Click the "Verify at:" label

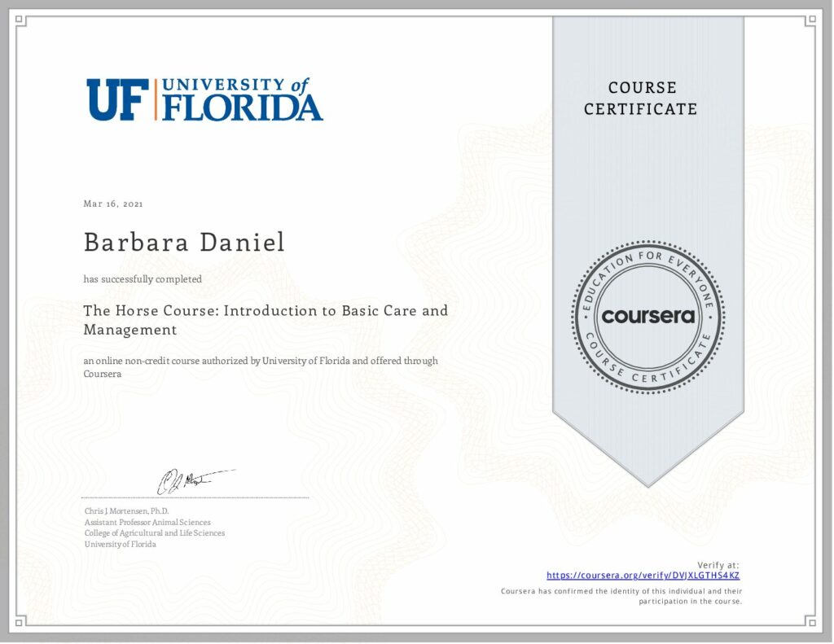click(718, 565)
